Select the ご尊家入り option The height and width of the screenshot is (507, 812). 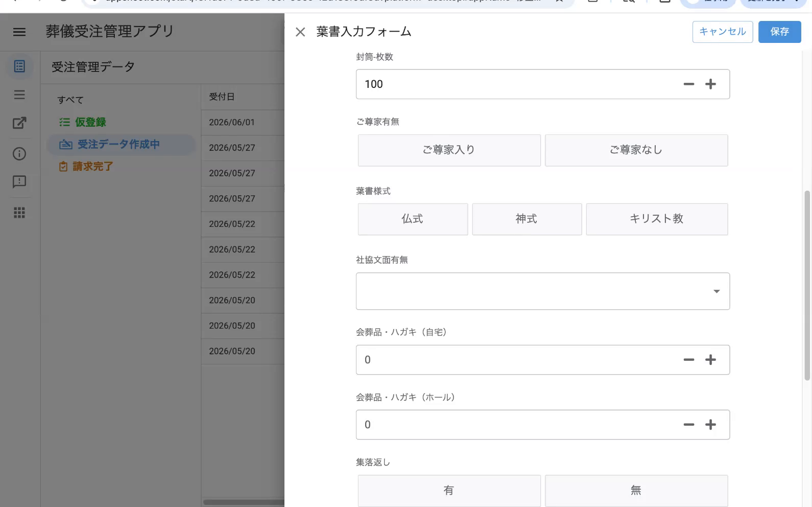(449, 150)
